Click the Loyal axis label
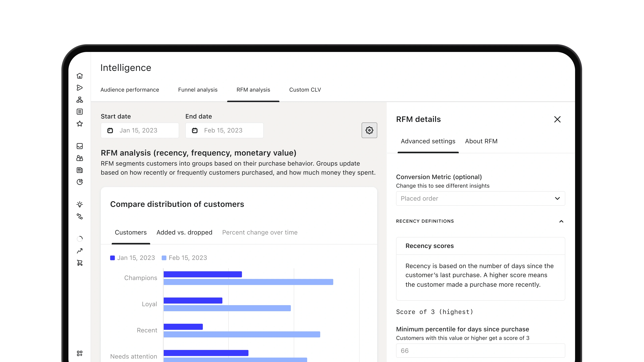 point(149,304)
